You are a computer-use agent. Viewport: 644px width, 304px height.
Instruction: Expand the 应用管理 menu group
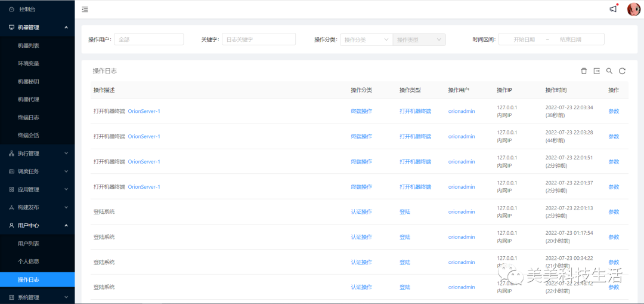pos(38,189)
